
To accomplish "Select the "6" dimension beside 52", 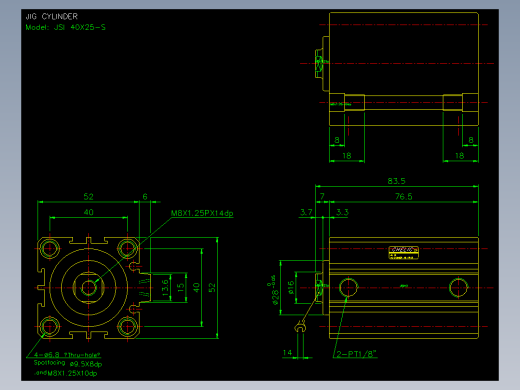I will tap(145, 197).
